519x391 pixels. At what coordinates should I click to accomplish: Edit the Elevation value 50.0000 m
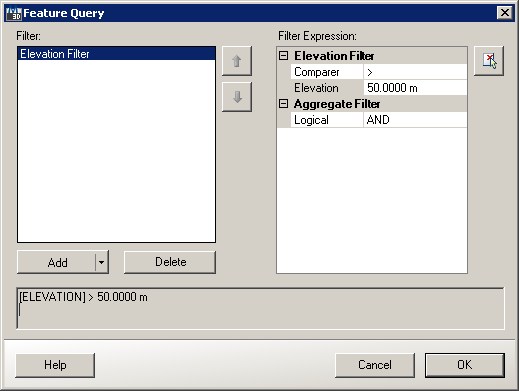pyautogui.click(x=415, y=88)
